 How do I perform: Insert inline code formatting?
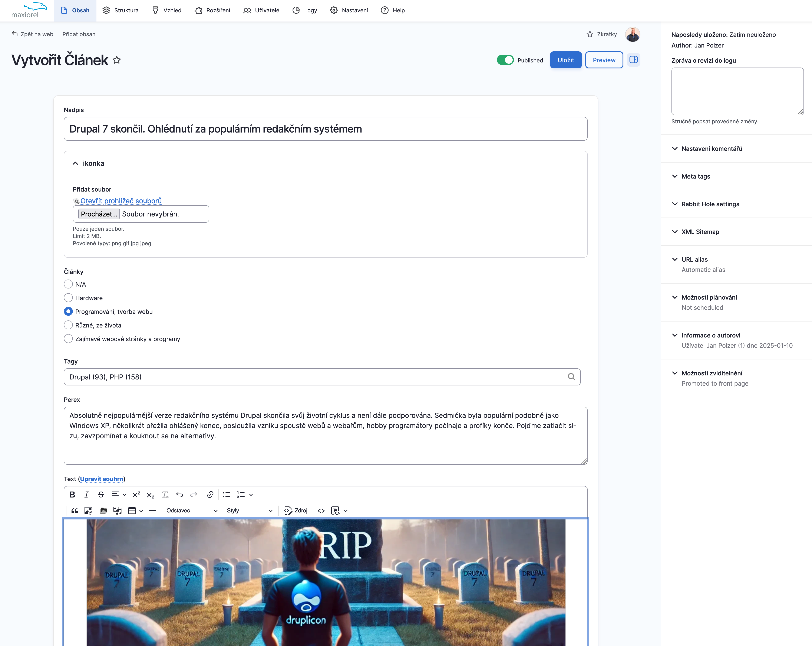click(321, 511)
